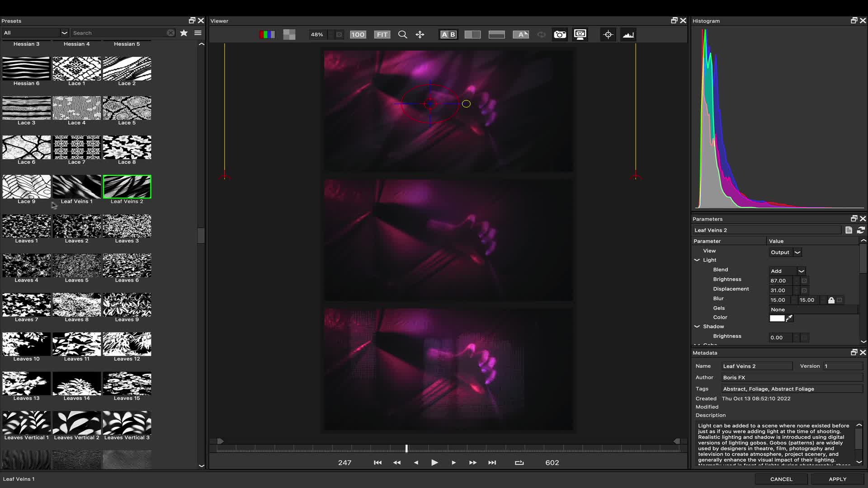Select the magnifier zoom tool
868x488 pixels.
point(402,35)
